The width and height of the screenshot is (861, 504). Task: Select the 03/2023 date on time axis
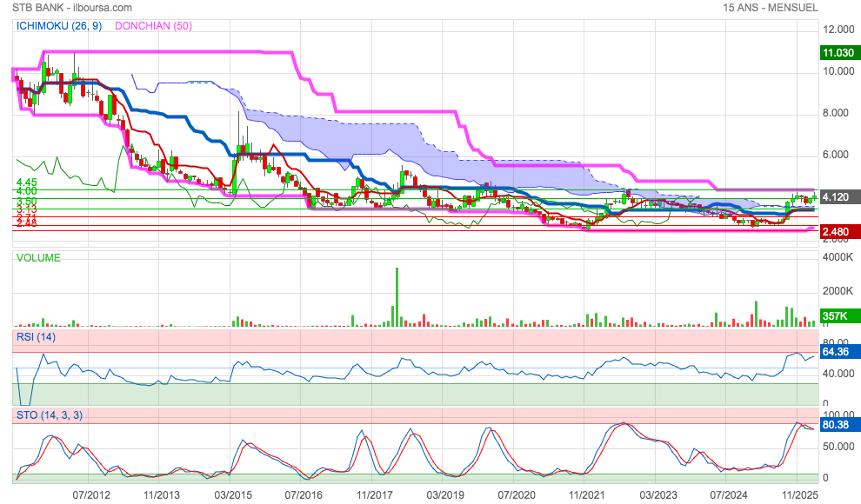[x=657, y=494]
